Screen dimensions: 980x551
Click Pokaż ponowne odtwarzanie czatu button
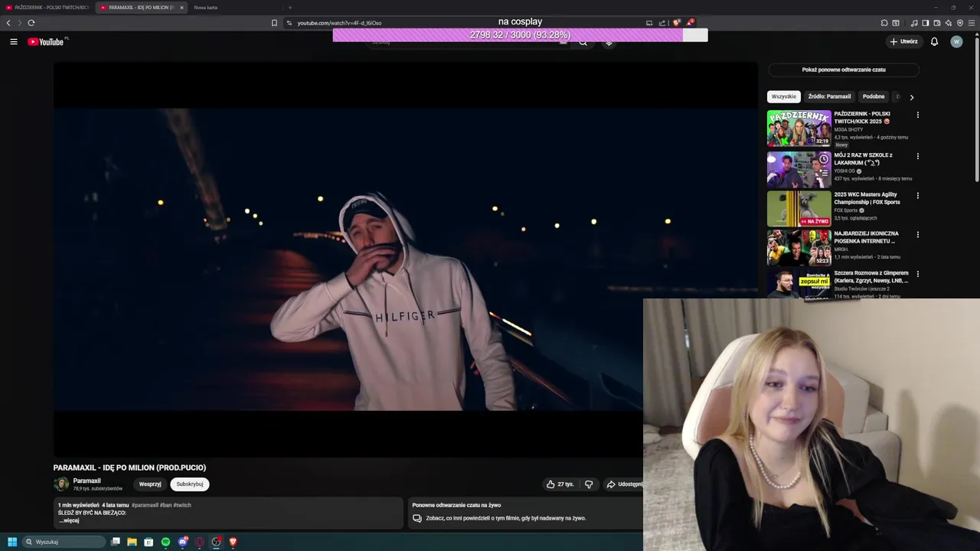click(844, 70)
